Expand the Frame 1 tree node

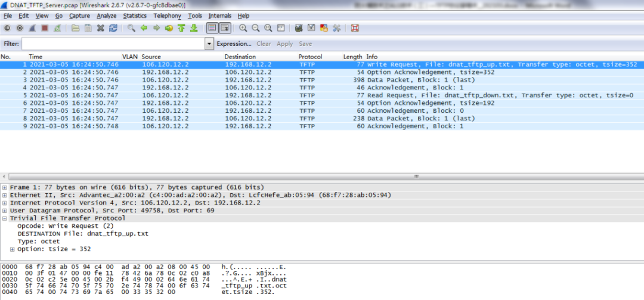(5, 187)
